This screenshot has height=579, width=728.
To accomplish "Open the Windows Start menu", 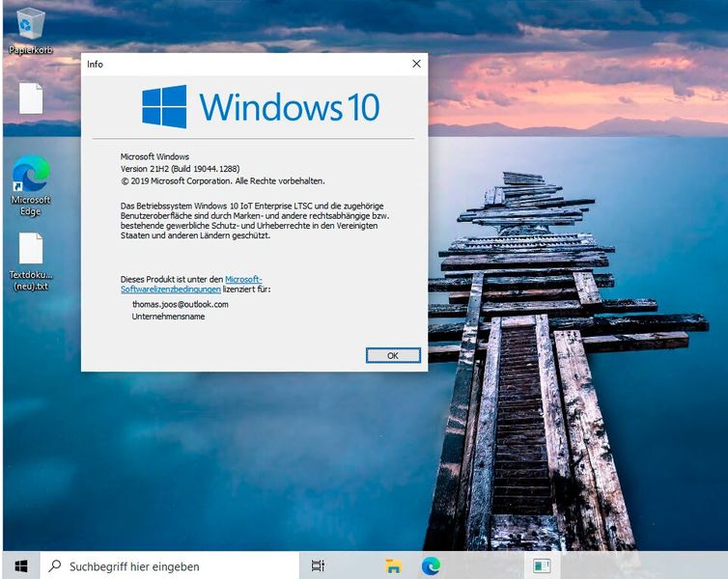I will (21, 565).
